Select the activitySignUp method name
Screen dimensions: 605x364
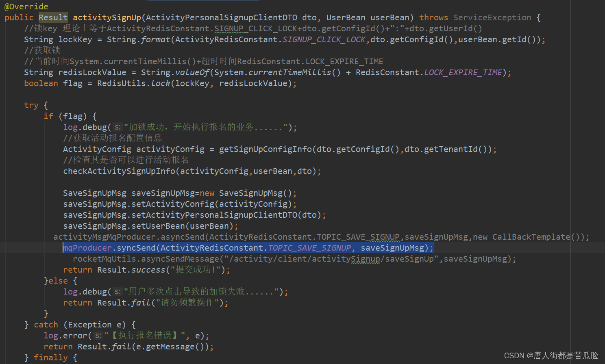point(107,17)
